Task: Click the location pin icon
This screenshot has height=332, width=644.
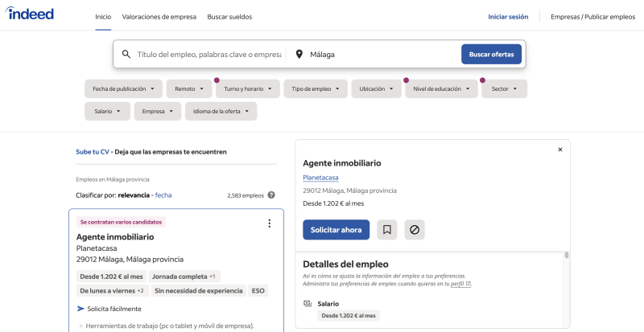Action: click(299, 55)
